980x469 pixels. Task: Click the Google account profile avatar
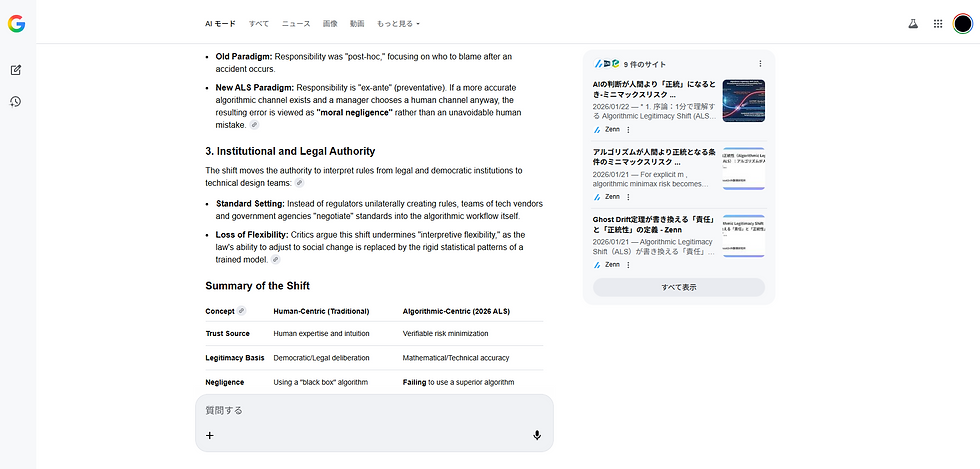click(963, 23)
